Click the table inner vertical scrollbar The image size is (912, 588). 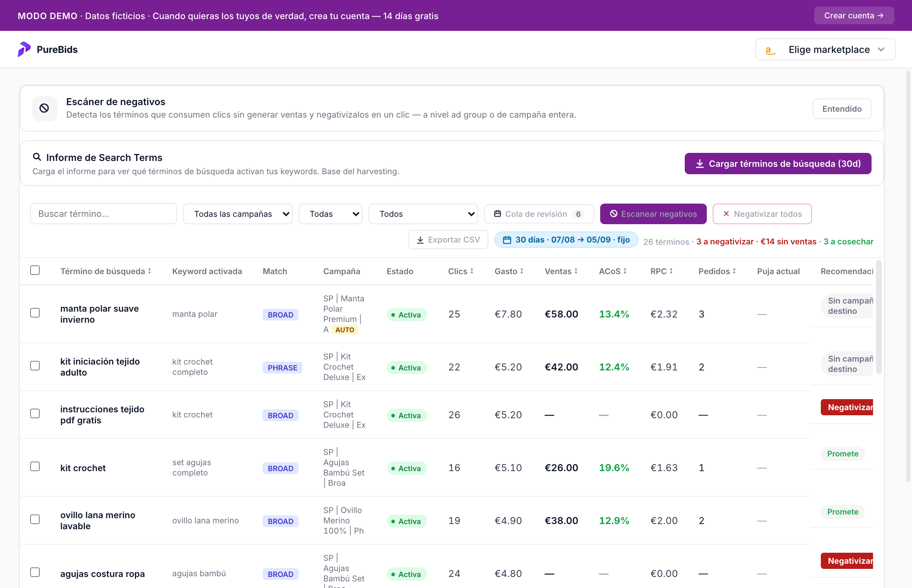(x=879, y=317)
